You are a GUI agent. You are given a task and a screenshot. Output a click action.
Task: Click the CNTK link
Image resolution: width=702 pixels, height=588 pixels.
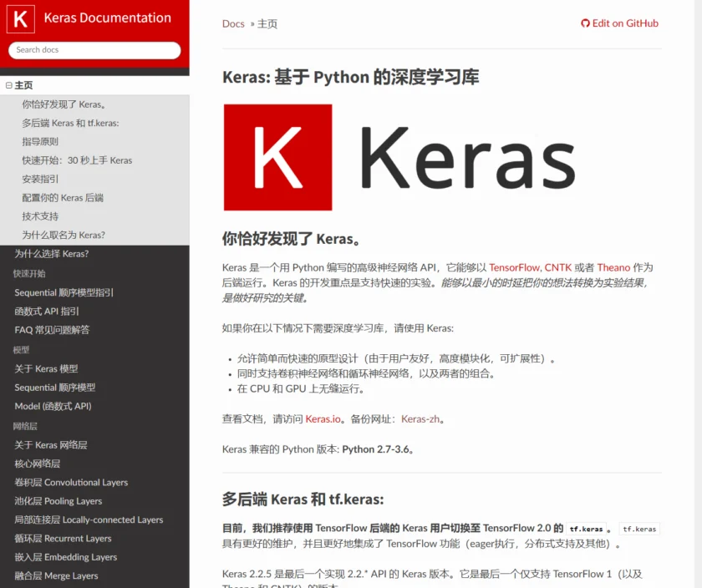tap(558, 267)
